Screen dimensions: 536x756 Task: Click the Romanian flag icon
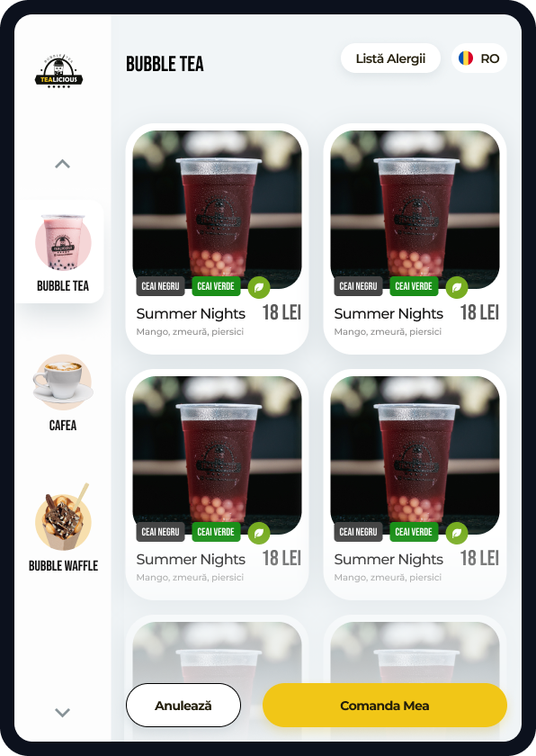[466, 58]
